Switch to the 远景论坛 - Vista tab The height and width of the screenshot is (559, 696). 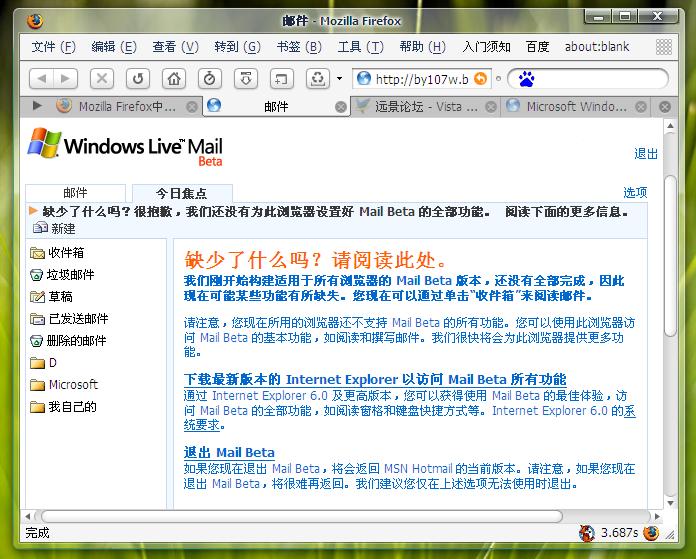point(425,107)
